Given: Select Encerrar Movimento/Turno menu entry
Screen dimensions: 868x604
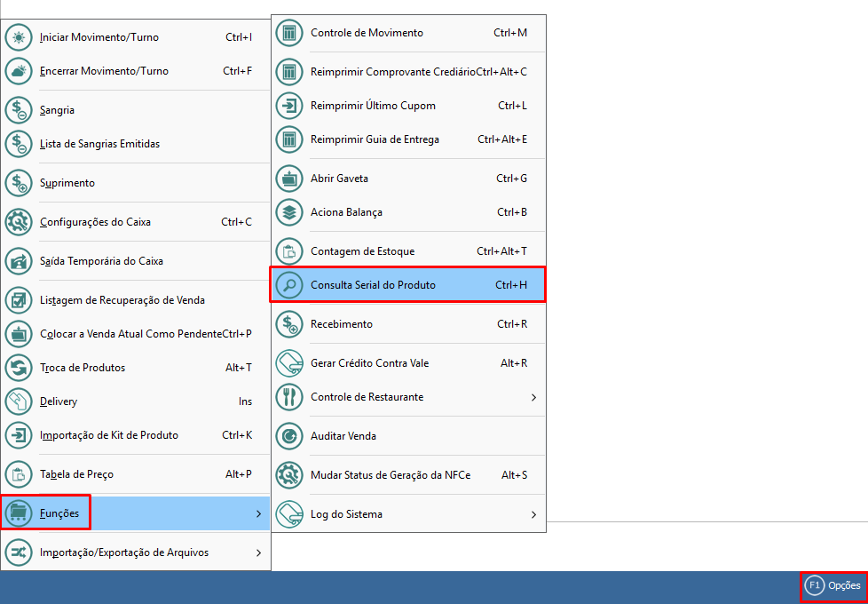Looking at the screenshot, I should 104,71.
